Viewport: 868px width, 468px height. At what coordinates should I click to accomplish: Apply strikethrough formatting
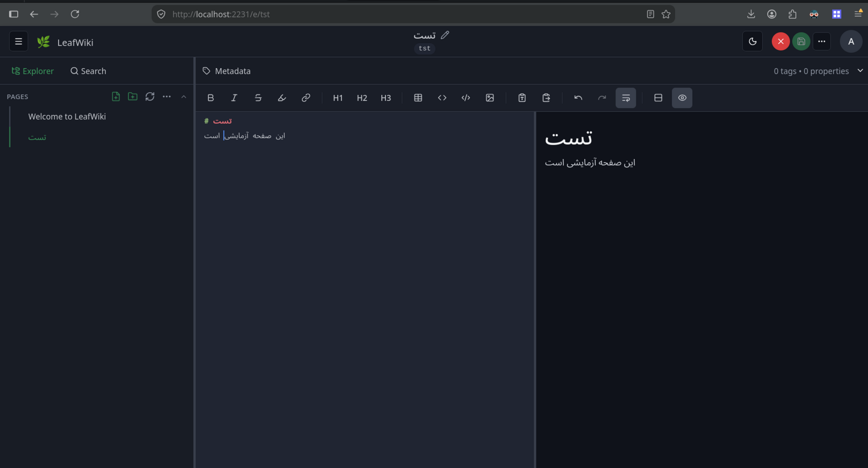(258, 98)
